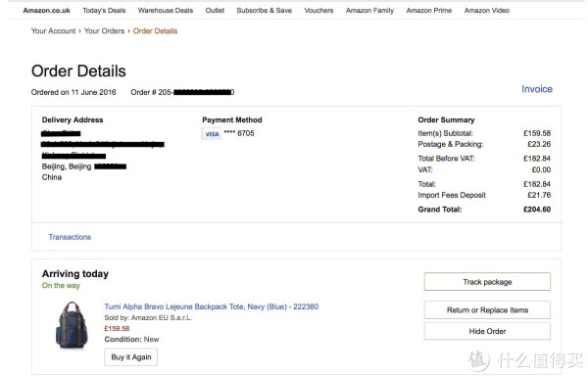Go back to Your Orders breadcrumb
This screenshot has height=377, width=588.
tap(104, 31)
